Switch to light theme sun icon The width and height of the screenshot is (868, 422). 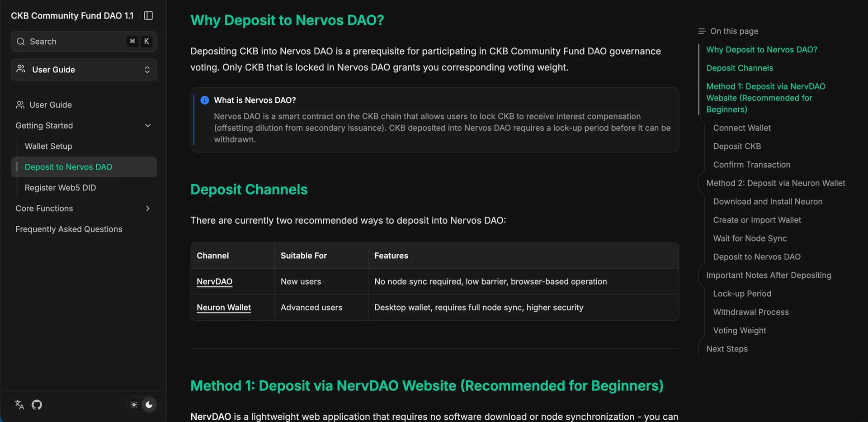coord(134,404)
